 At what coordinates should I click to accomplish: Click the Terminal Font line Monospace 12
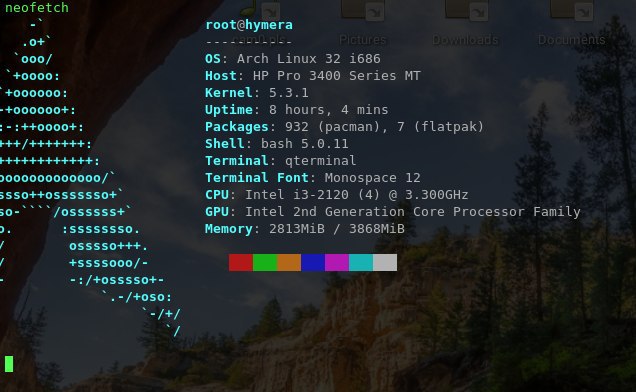313,178
